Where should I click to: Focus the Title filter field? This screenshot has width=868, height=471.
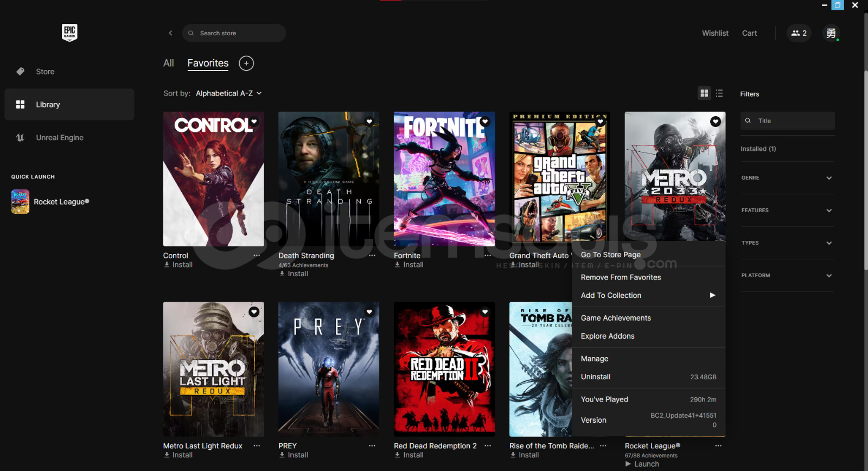tap(787, 120)
